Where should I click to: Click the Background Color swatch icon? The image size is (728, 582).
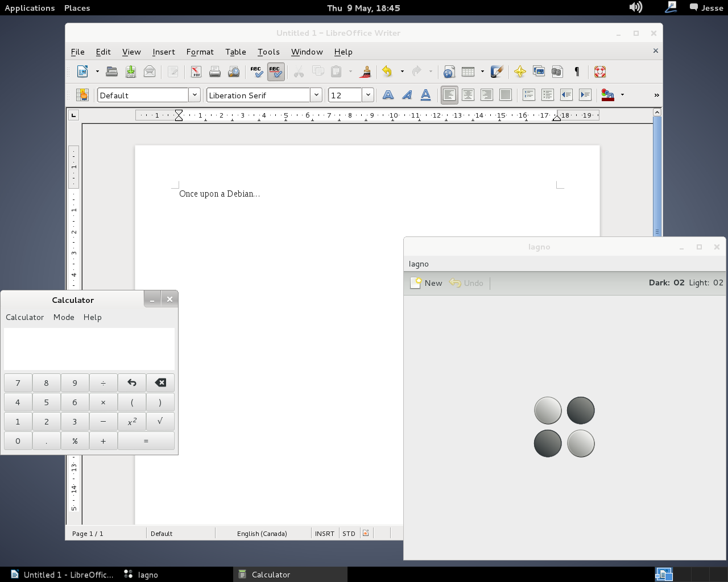pos(608,95)
